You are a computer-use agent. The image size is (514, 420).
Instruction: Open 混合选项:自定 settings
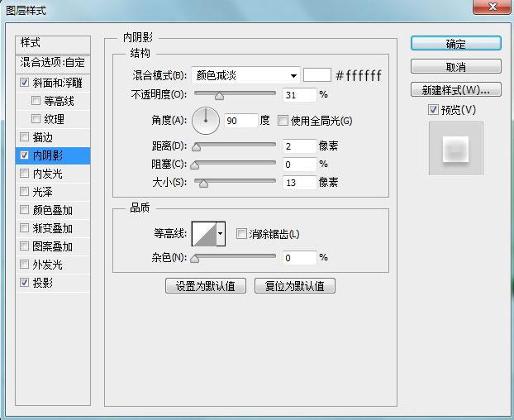pos(53,62)
